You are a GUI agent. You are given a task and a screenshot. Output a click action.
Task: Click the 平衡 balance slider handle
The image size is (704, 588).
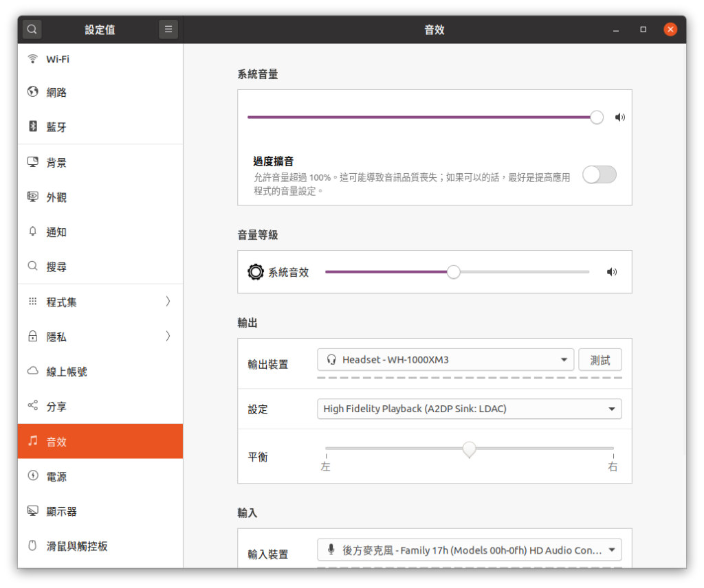[x=469, y=449]
